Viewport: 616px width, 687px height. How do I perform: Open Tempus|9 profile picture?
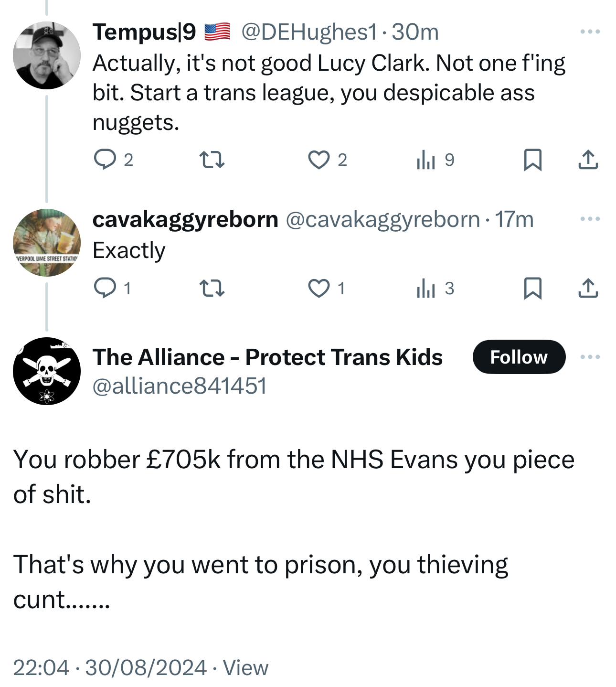[x=47, y=55]
